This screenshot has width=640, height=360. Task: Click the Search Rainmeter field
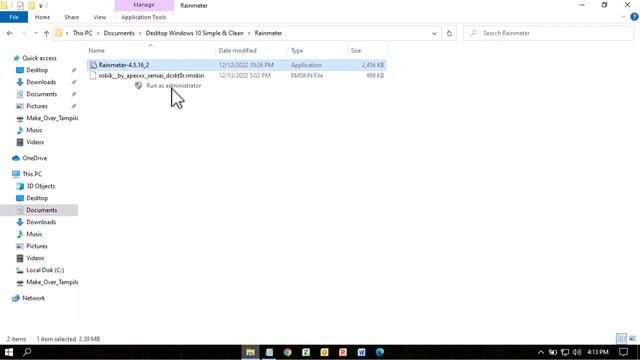[548, 33]
